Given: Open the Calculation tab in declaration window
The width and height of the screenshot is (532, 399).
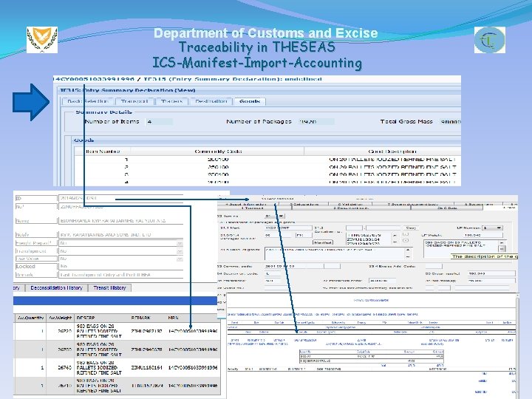Looking at the screenshot, I should 304,204.
